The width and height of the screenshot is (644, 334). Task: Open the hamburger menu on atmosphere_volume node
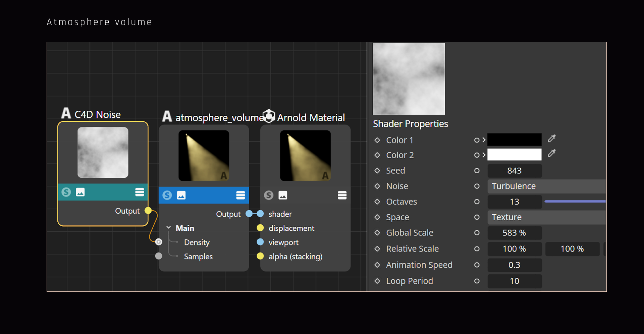point(240,195)
